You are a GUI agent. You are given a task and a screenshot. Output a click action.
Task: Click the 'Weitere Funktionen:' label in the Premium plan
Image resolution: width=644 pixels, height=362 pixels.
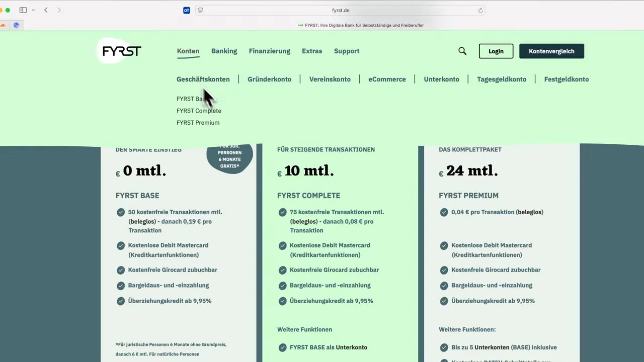467,329
